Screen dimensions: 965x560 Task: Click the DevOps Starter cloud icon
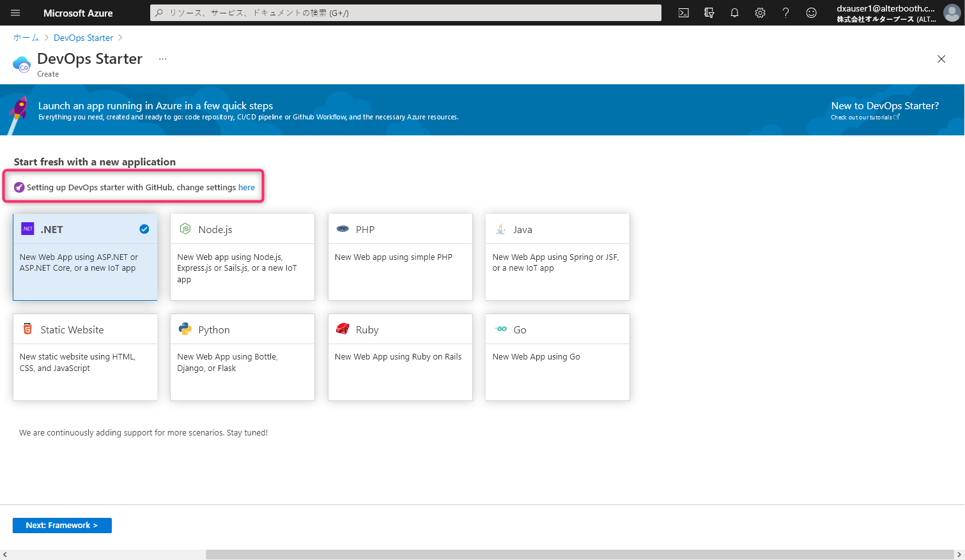click(x=22, y=64)
